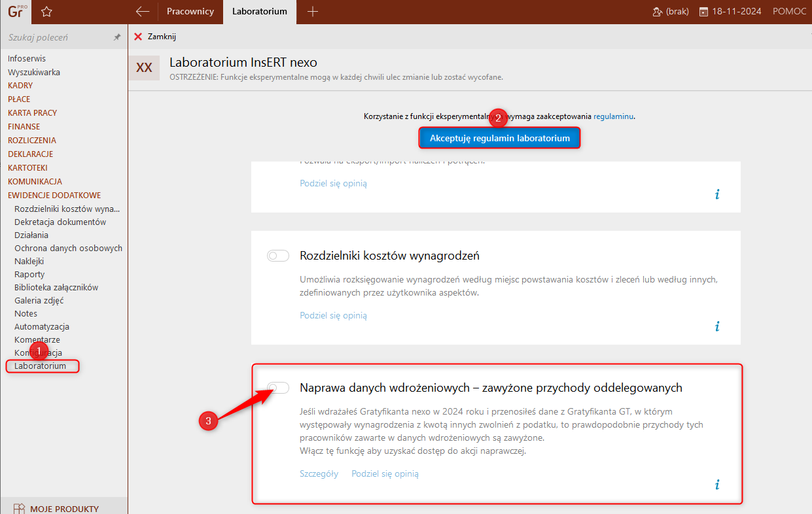Open Raporty in the sidebar
The image size is (812, 514).
pos(29,275)
